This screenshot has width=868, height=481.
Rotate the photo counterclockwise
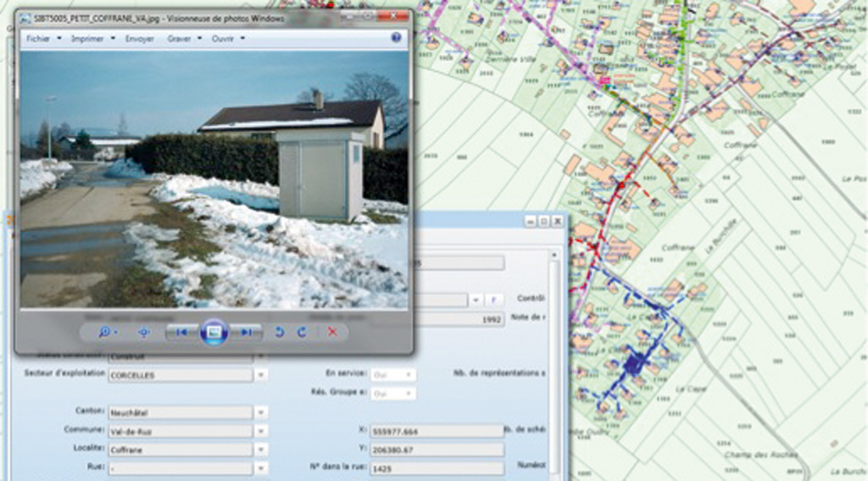pyautogui.click(x=279, y=332)
